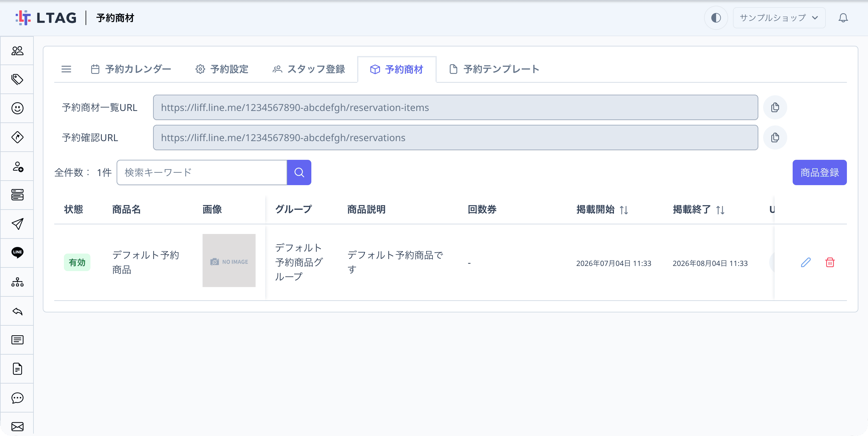Image resolution: width=868 pixels, height=436 pixels.
Task: Edit デフォルト予約商品 with pencil icon
Action: click(x=805, y=262)
